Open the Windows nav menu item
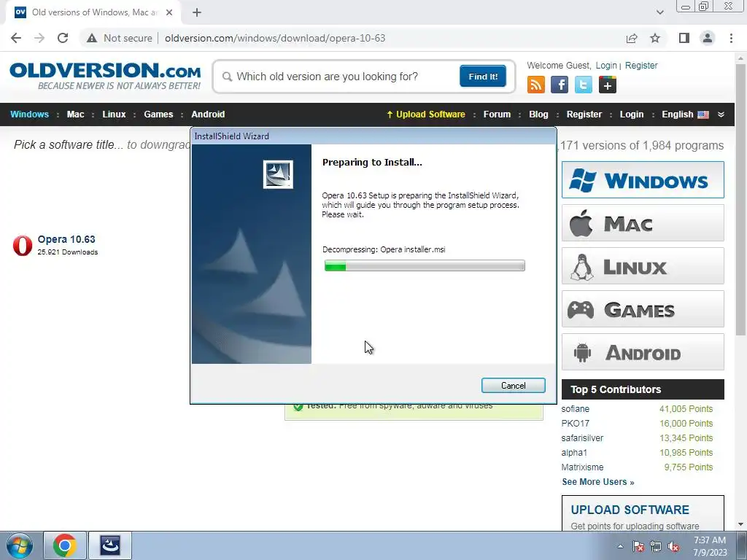This screenshot has height=560, width=747. coord(29,114)
